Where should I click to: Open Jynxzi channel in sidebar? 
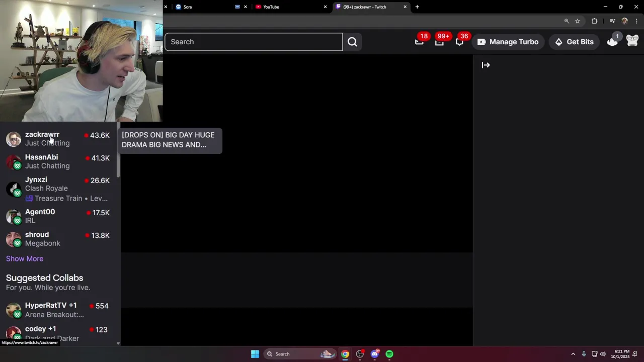pos(58,189)
